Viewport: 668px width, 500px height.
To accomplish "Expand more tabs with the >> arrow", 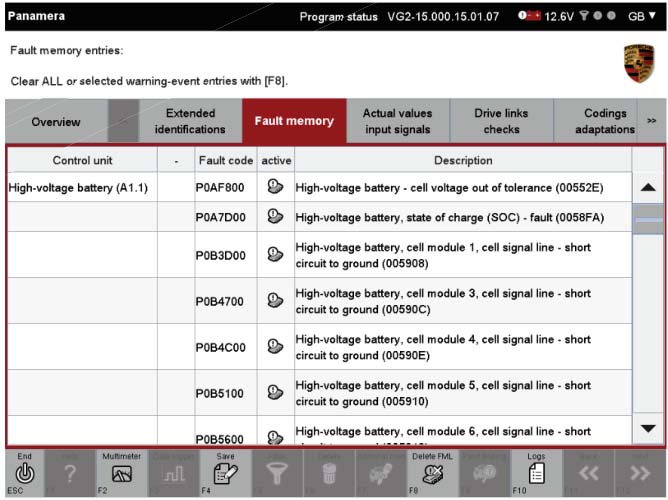I will [x=651, y=121].
